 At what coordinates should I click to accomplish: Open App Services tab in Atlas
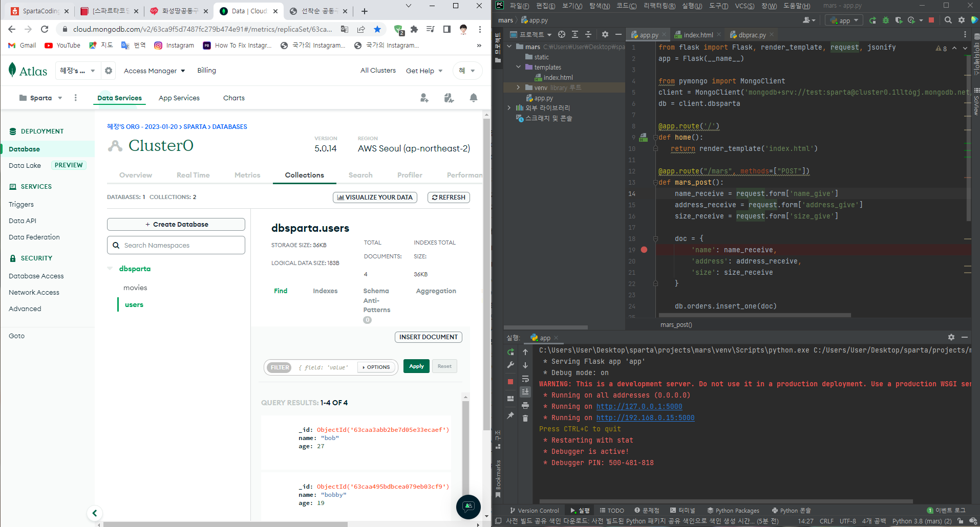click(179, 98)
